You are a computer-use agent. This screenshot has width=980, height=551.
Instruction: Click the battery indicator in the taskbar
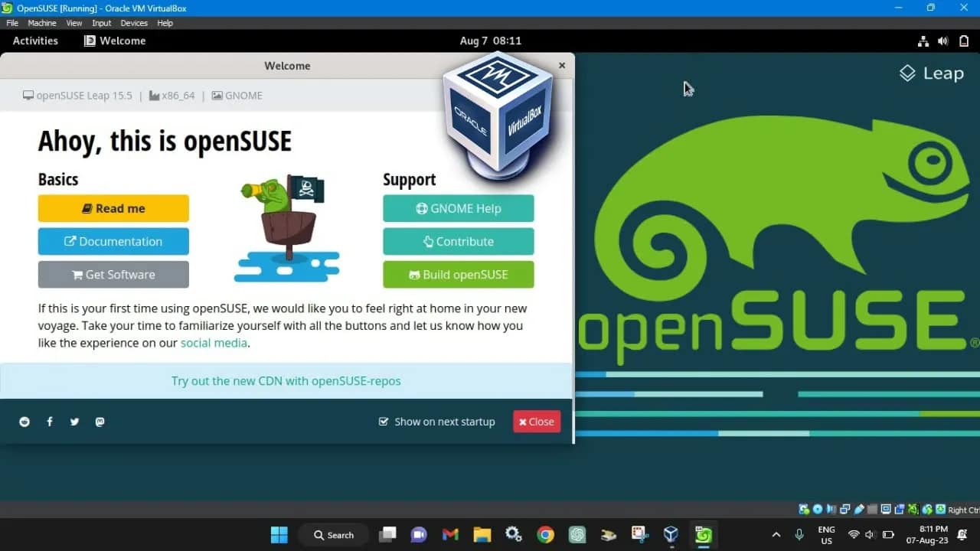pos(887,534)
